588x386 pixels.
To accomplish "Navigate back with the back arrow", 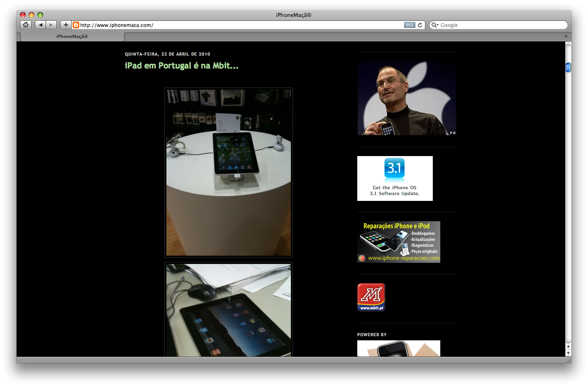I will [x=40, y=25].
